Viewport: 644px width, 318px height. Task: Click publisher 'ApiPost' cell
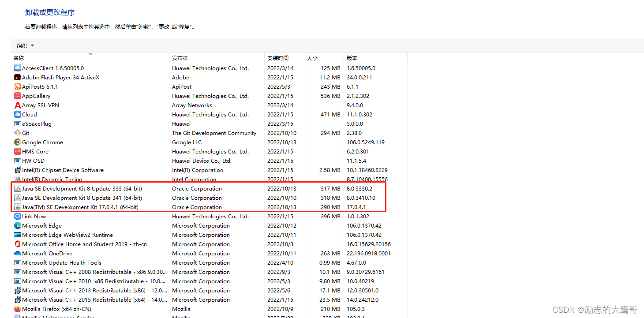coord(182,86)
